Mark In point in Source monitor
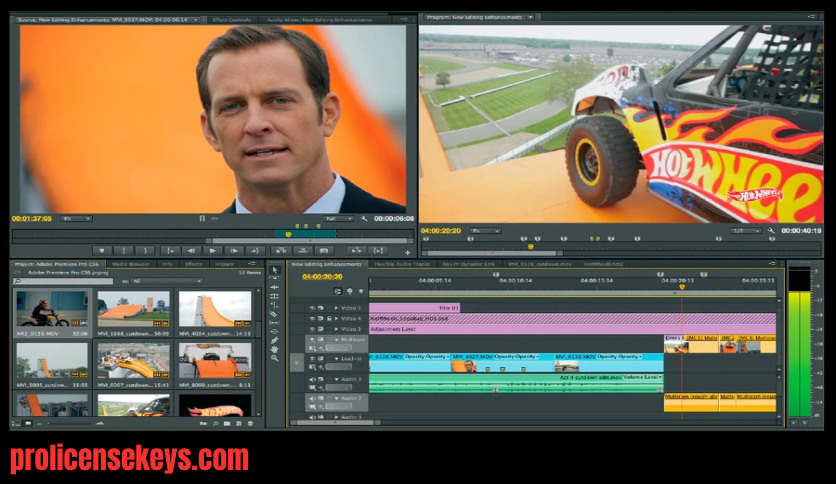The height and width of the screenshot is (484, 836). tap(124, 251)
